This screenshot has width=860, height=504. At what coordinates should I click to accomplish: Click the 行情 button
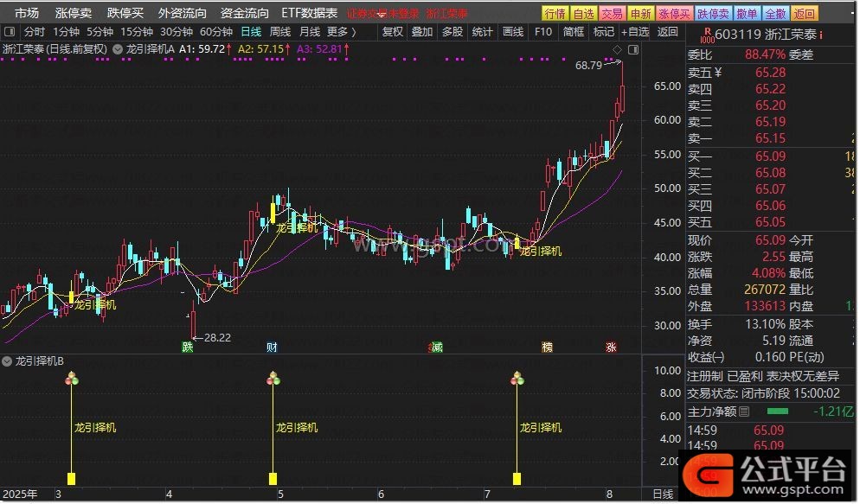point(555,13)
